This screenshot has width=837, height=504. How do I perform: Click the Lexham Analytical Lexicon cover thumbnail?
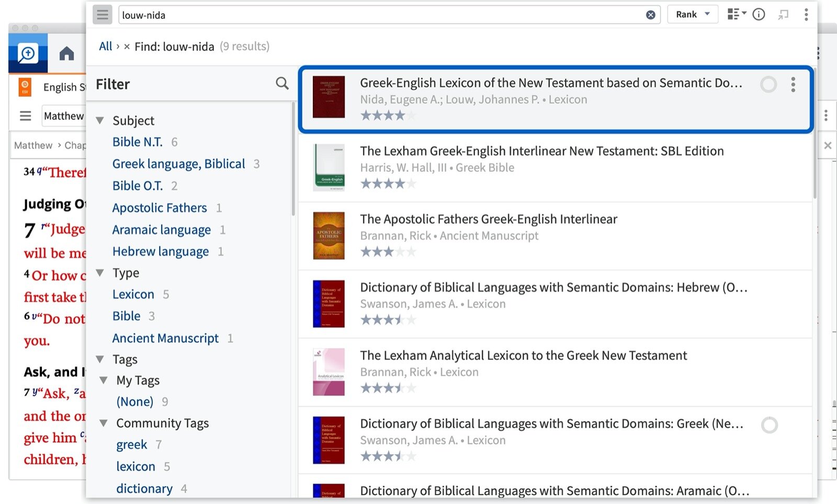click(x=329, y=372)
